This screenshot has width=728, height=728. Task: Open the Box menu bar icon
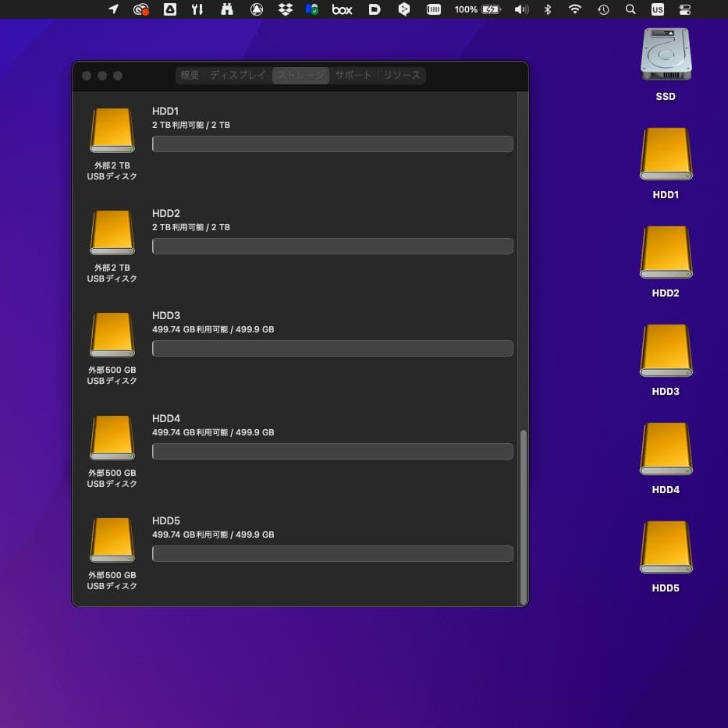(x=342, y=9)
